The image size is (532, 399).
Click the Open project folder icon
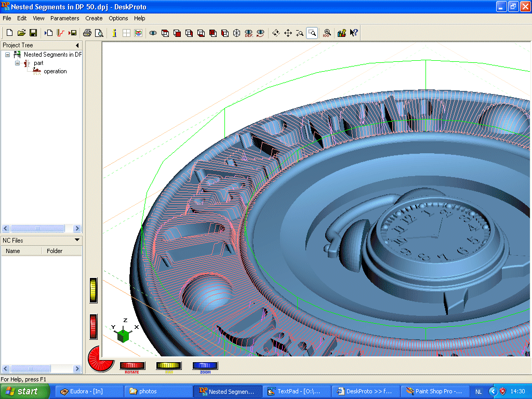click(x=21, y=33)
